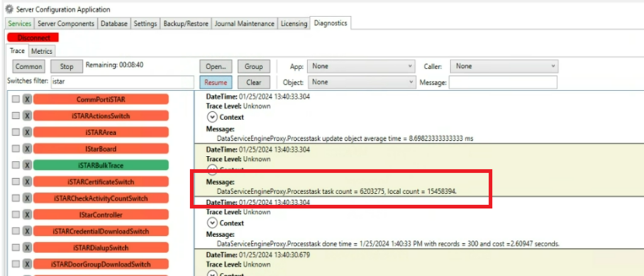This screenshot has height=276, width=644.
Task: Click the X icon beside iSTARActionsSwitch
Action: pos(27,116)
